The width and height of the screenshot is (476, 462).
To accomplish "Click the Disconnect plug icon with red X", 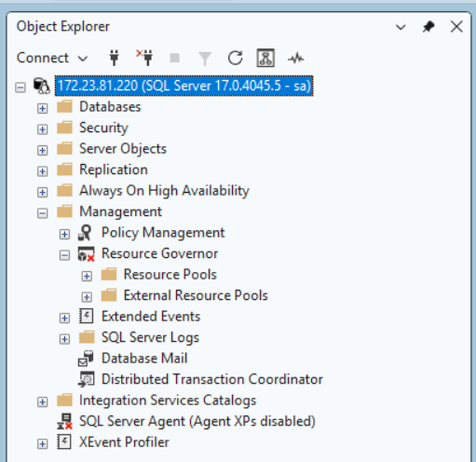I will coord(144,58).
